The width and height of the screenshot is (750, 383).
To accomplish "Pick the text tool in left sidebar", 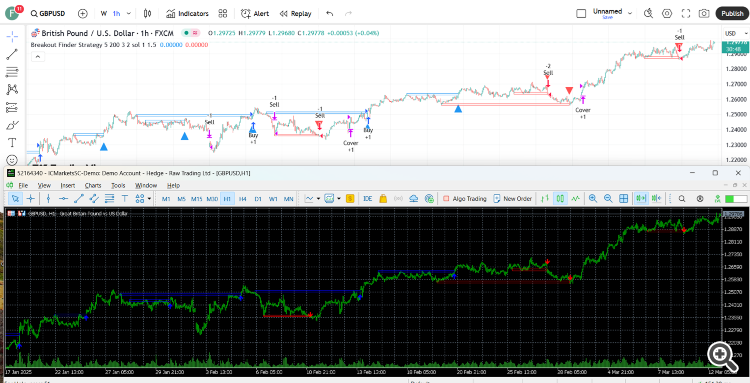I will [x=12, y=142].
